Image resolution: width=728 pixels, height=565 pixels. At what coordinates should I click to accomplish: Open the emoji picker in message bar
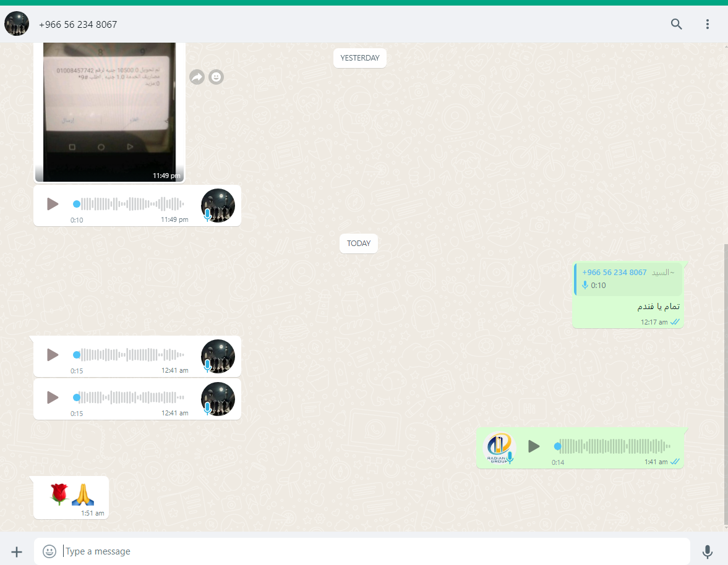49,551
